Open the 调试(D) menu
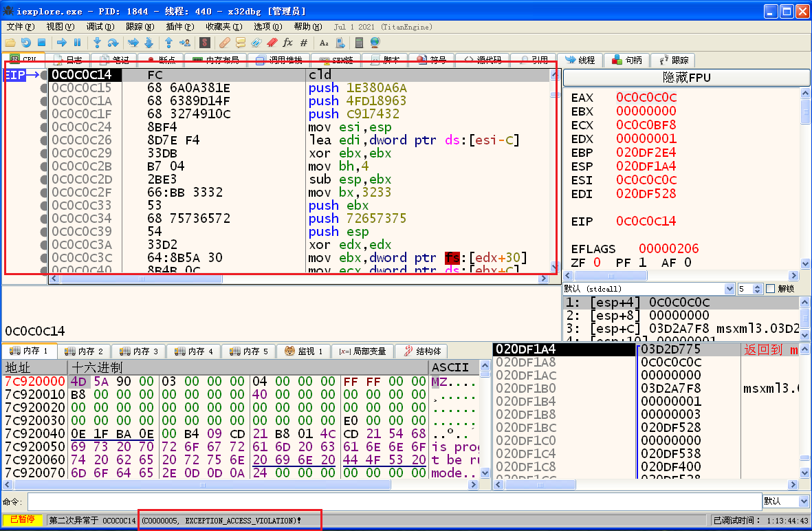 (x=99, y=27)
